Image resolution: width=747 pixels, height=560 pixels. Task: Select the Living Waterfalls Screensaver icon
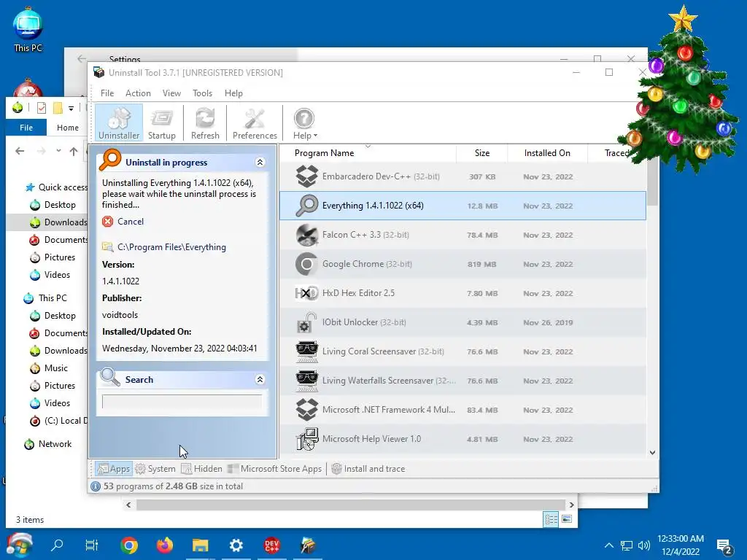[x=307, y=381]
